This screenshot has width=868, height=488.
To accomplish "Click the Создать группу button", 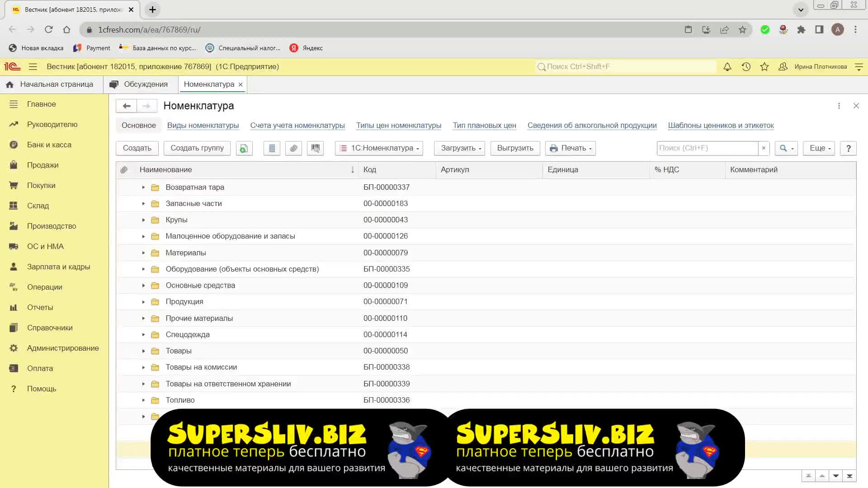I will 197,148.
